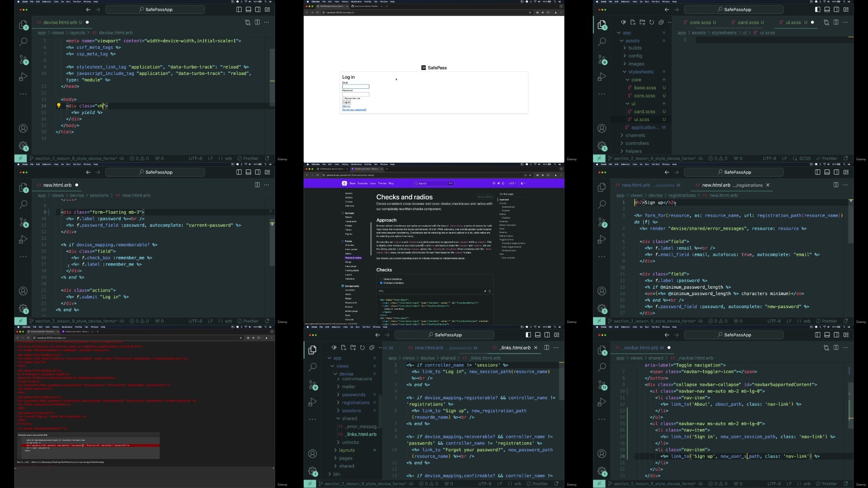Open Search view in the ui.scss window
Image resolution: width=868 pixels, height=488 pixels.
point(602,42)
